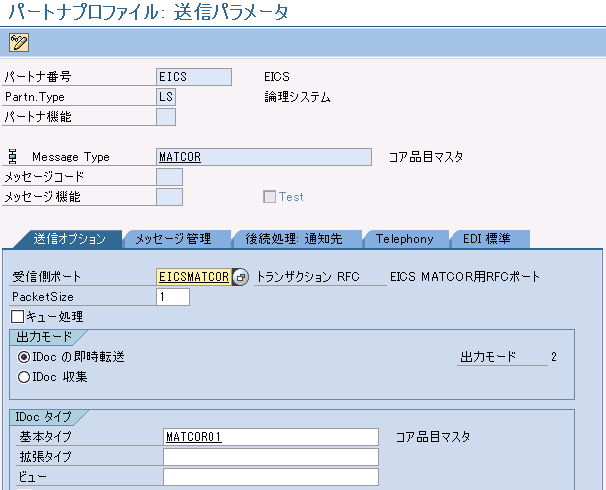The width and height of the screenshot is (606, 490).
Task: Click the display/change pencil toolbar icon
Action: coord(18,42)
